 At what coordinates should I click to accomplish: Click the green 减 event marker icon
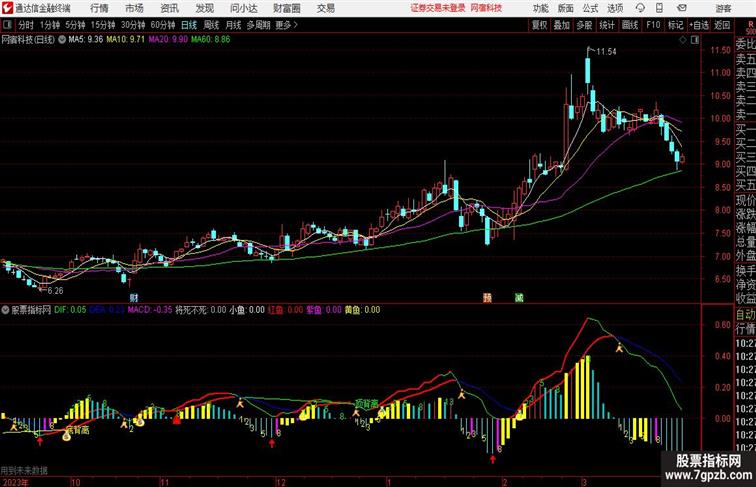519,298
